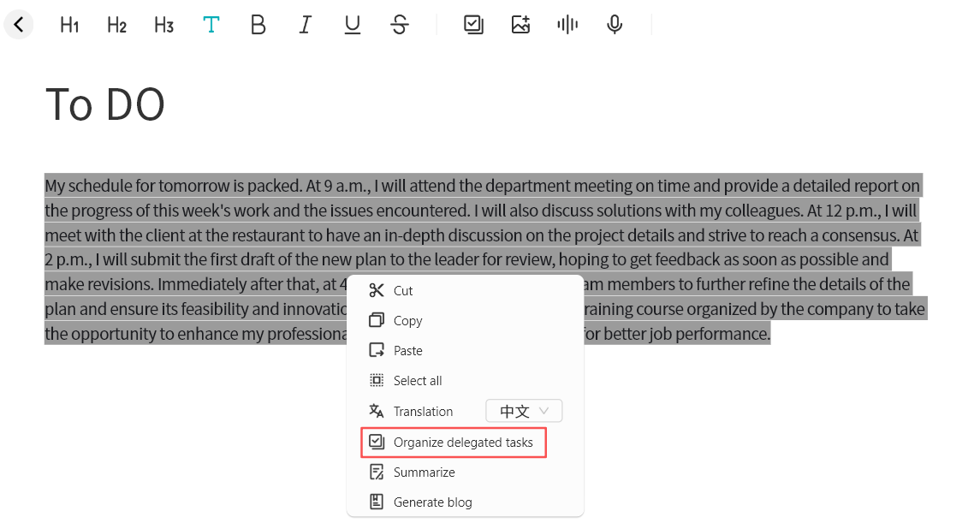Open the translation language dropdown

(x=524, y=412)
